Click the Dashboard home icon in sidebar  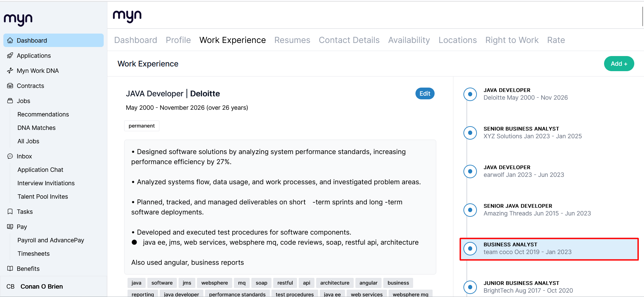click(x=10, y=40)
